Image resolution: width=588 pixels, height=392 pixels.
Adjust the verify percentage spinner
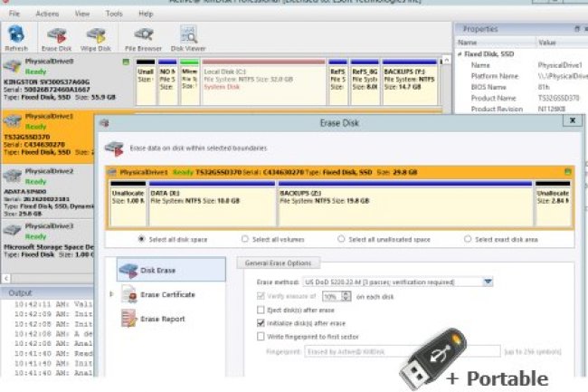click(346, 296)
